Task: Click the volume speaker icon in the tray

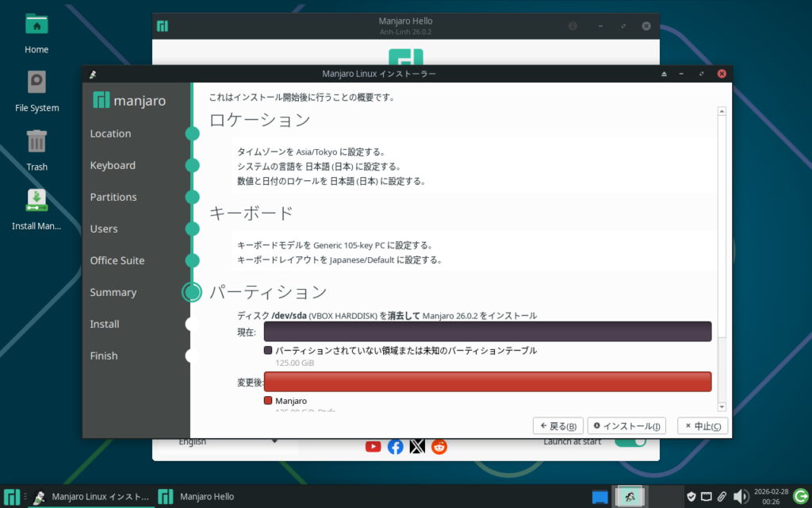Action: tap(741, 497)
